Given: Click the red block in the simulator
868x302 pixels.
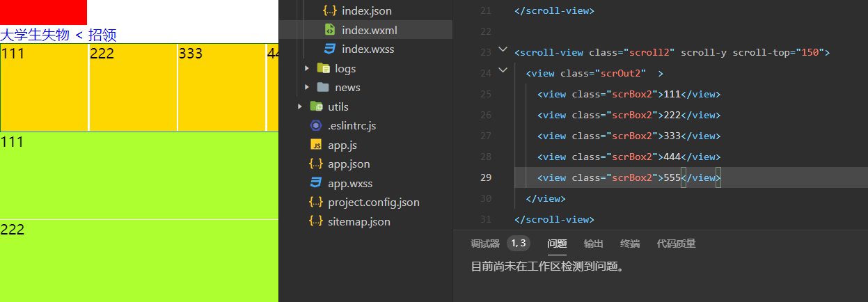Looking at the screenshot, I should pos(43,13).
